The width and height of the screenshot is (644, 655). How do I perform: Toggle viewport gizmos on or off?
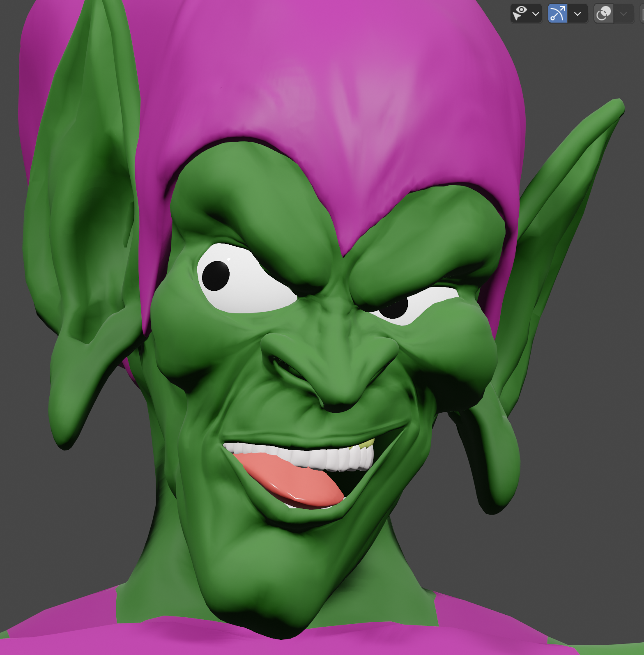pos(558,14)
